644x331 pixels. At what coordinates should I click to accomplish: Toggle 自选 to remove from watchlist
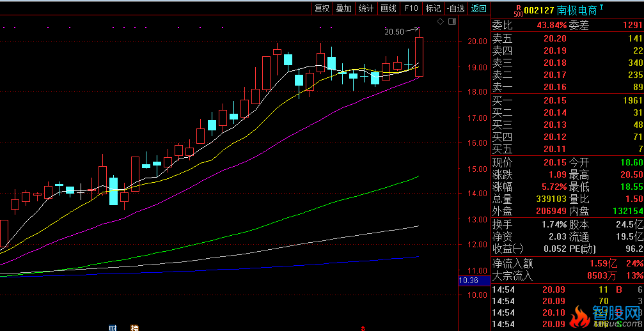click(455, 8)
